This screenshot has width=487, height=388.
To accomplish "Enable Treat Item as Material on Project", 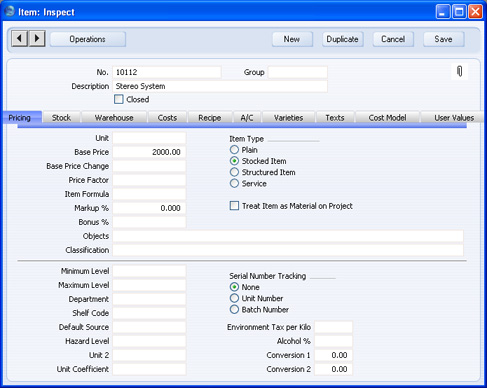I will click(234, 206).
